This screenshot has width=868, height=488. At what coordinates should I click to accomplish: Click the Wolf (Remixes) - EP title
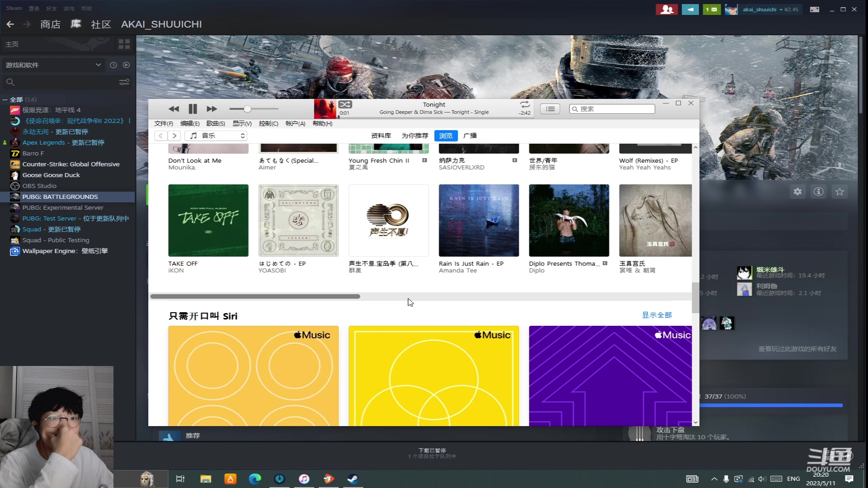(x=648, y=160)
